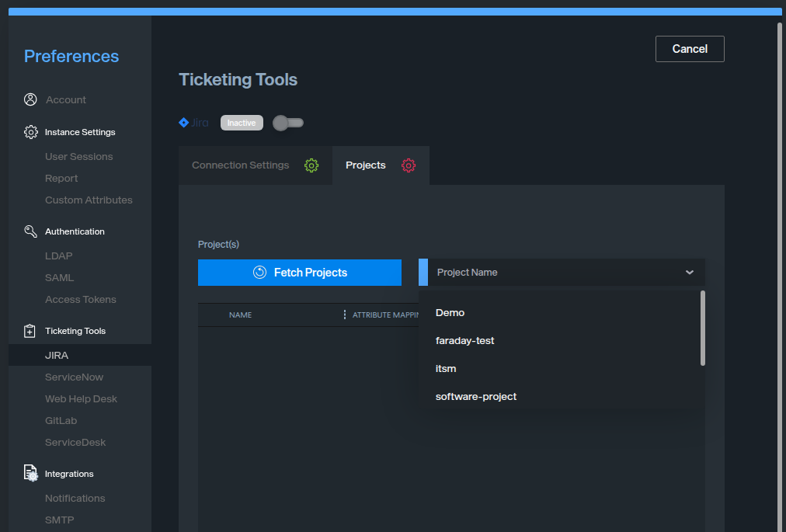Viewport: 786px width, 532px height.
Task: Choose faraday-test in the project dropdown
Action: [x=464, y=341]
